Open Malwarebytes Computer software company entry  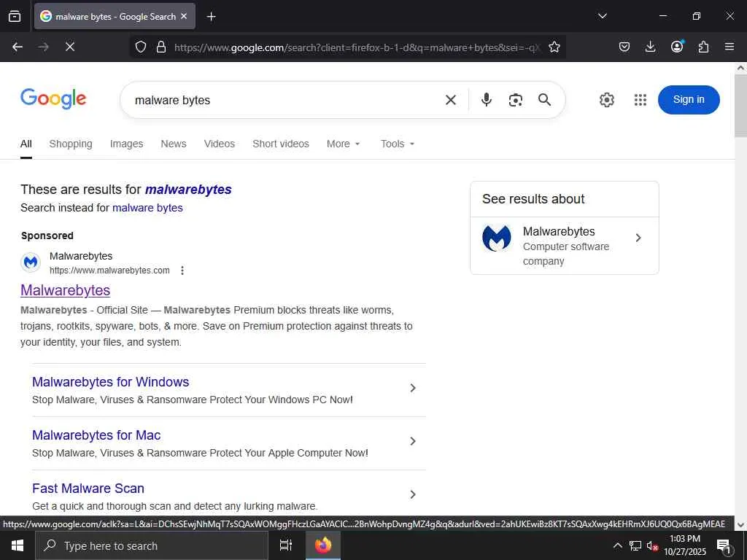coord(565,246)
